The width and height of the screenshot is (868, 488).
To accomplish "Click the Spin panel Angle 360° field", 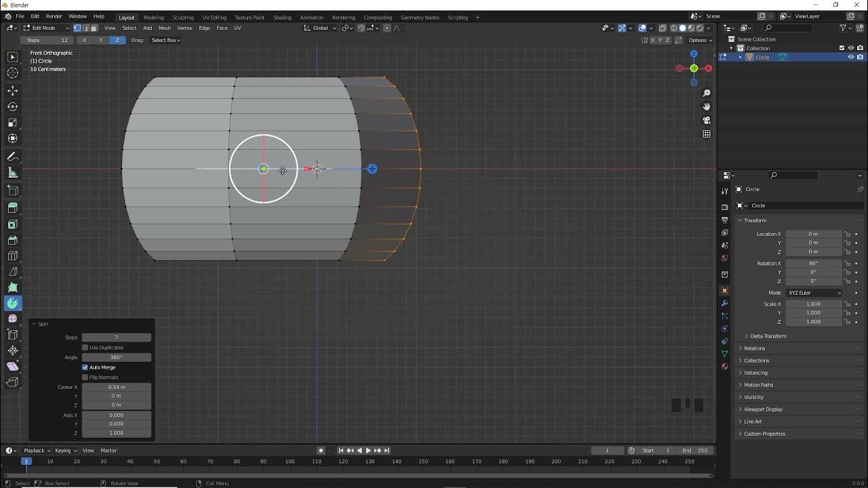I will click(116, 357).
